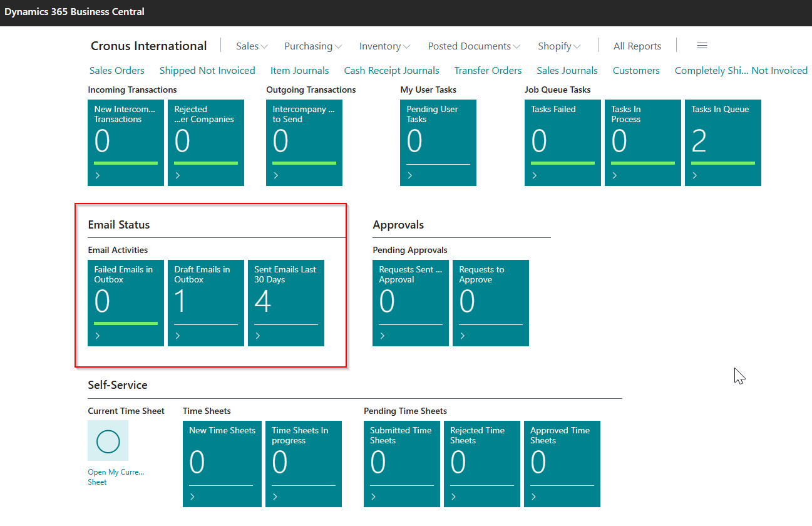
Task: Open the Draft Emails in Outbox tile
Action: tap(205, 302)
